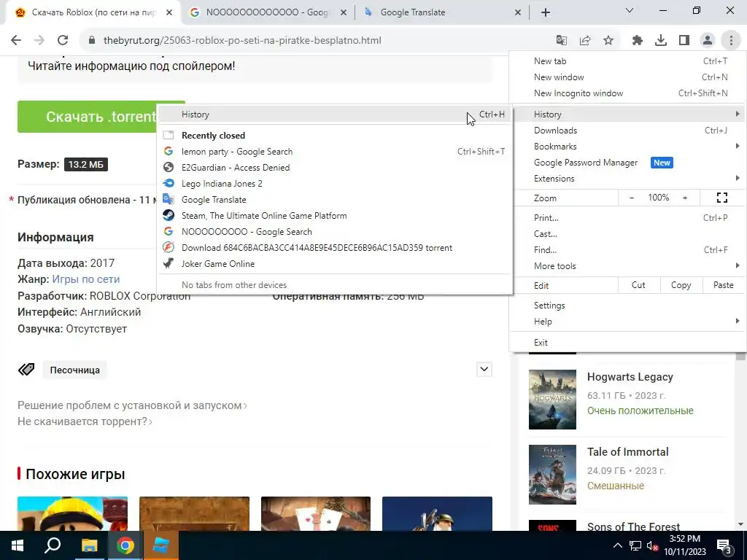This screenshot has width=747, height=560.
Task: Open the Windows Start menu
Action: pyautogui.click(x=18, y=545)
